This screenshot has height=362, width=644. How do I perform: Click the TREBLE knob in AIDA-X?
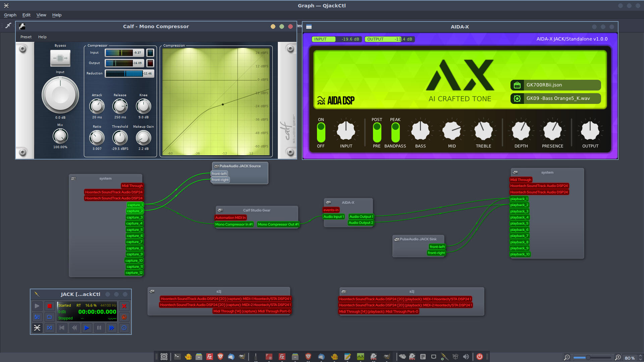pos(483,131)
